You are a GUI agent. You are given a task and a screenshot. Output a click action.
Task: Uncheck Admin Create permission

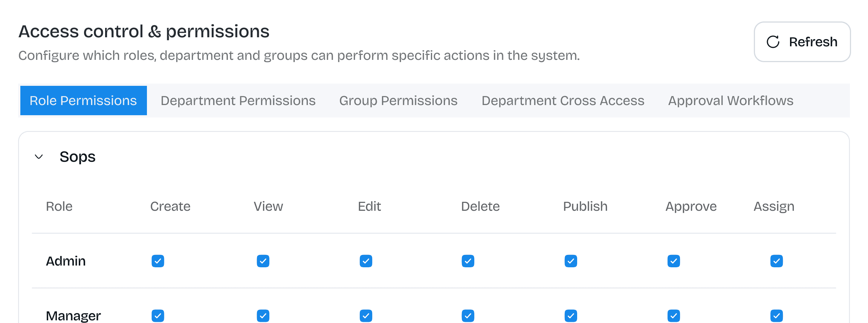[x=158, y=261]
